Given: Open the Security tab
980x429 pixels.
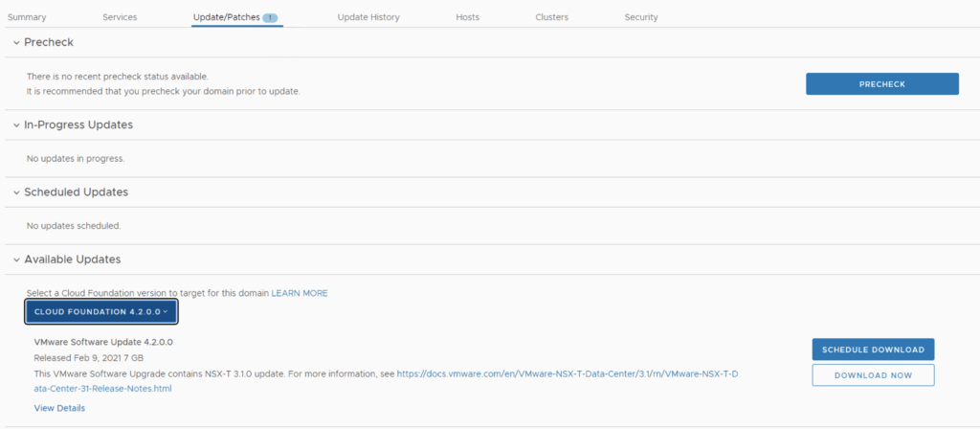Looking at the screenshot, I should (x=641, y=17).
